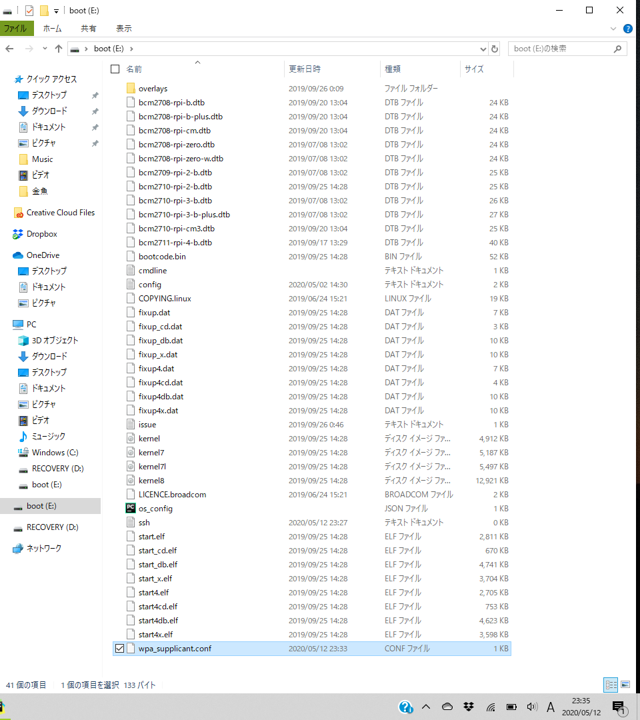Screen dimensions: 640x720
Task: Click the Back navigation arrow
Action: (x=10, y=49)
